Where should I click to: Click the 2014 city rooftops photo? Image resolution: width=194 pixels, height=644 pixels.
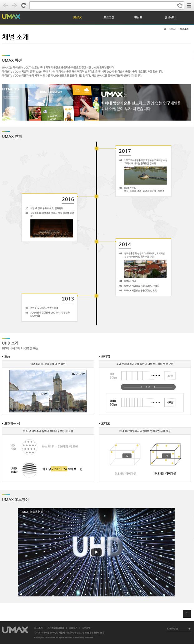pyautogui.click(x=145, y=268)
